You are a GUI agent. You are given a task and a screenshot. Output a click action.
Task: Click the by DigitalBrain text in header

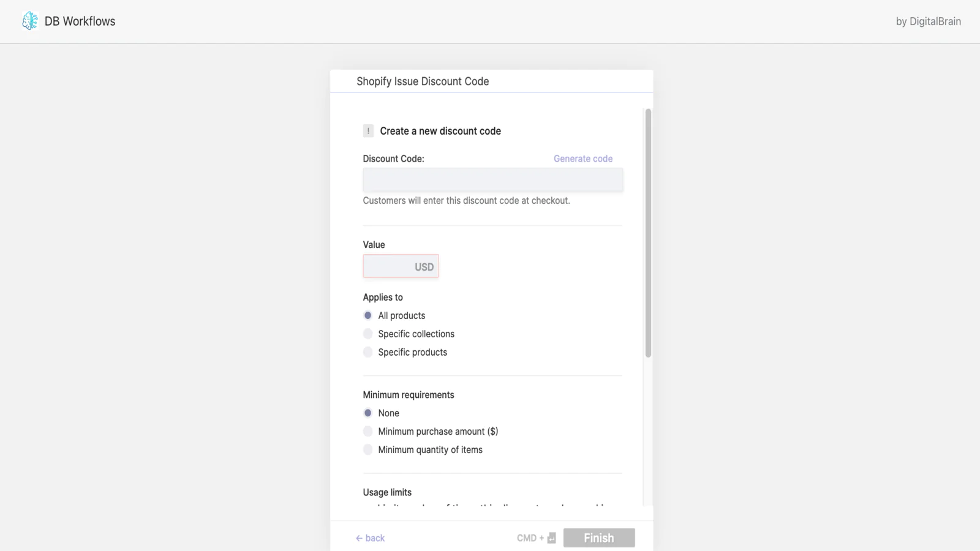point(928,21)
